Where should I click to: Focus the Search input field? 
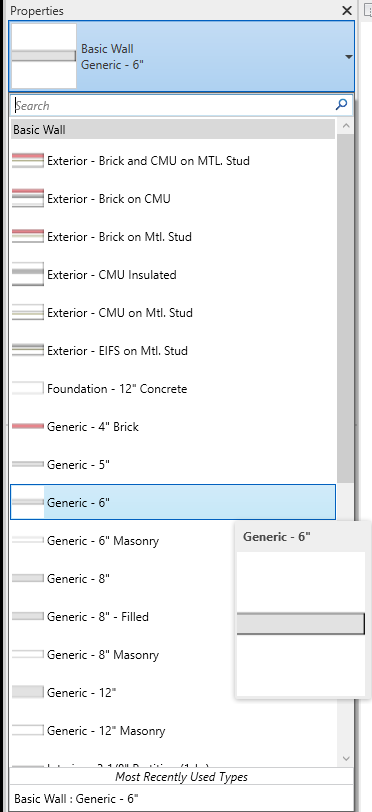coord(174,106)
